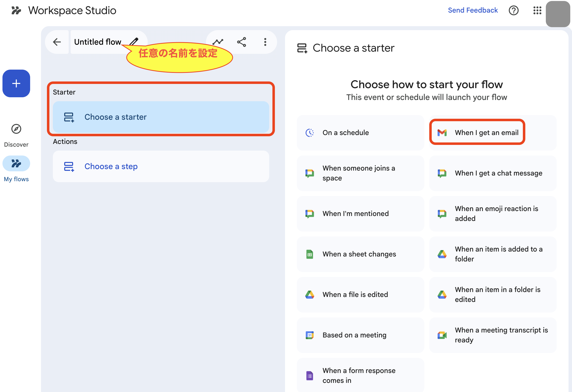Open Discover from the sidebar

tap(16, 135)
